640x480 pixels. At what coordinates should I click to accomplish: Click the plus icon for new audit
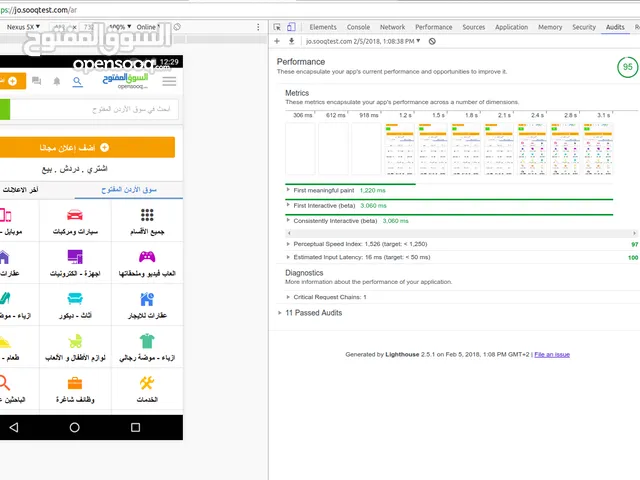pos(277,41)
